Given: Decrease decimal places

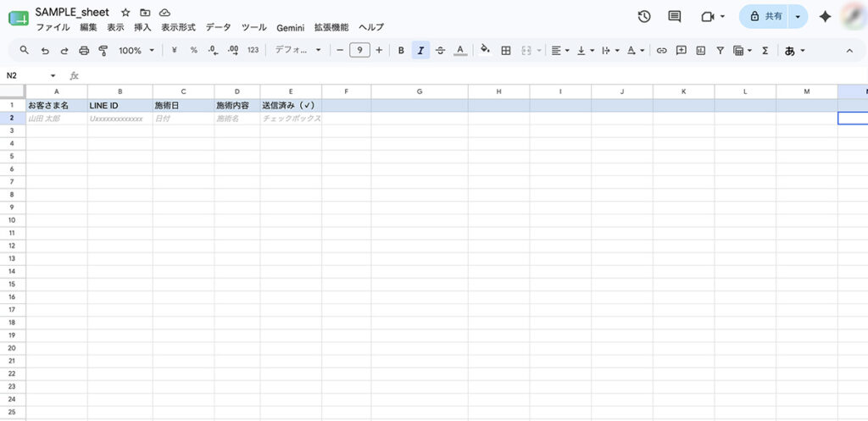Looking at the screenshot, I should pyautogui.click(x=213, y=50).
